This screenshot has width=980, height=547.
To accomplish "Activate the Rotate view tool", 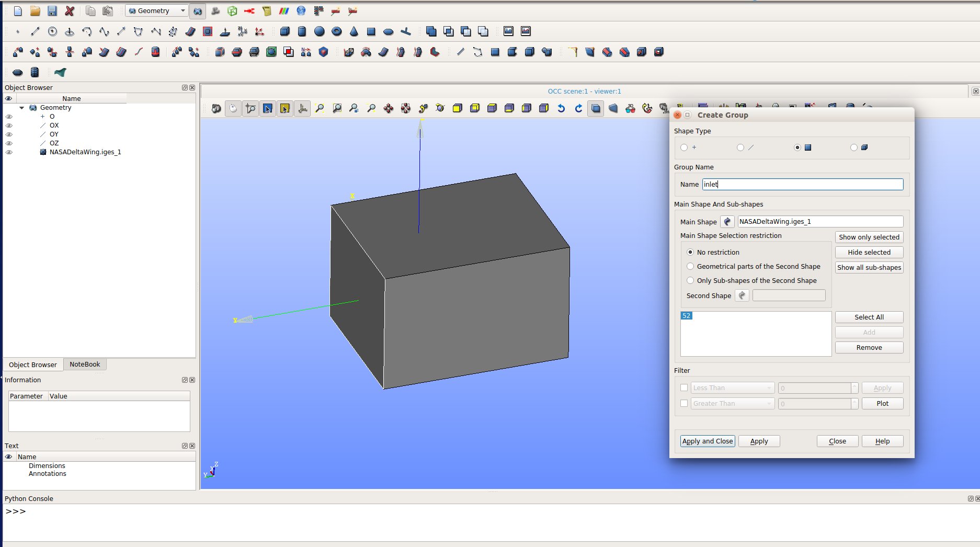I will point(439,108).
